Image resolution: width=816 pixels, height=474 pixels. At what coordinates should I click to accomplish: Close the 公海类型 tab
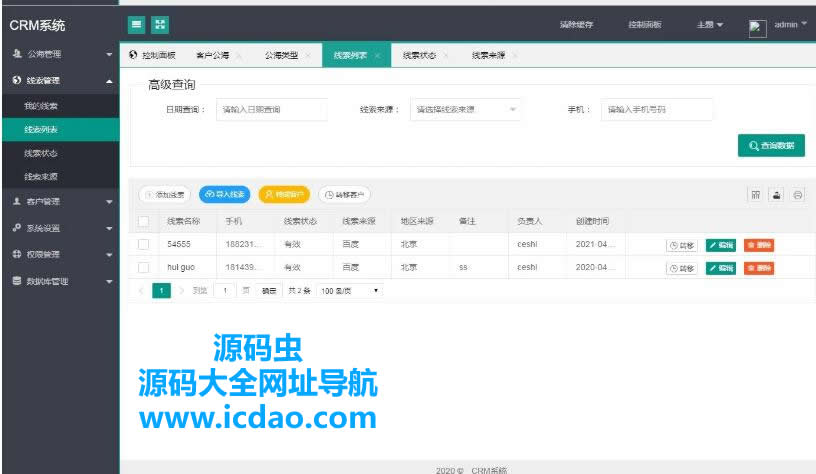click(x=308, y=56)
